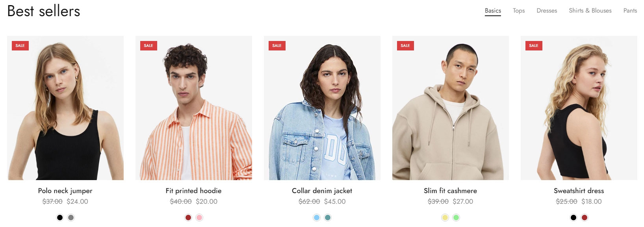The height and width of the screenshot is (227, 644).
Task: Choose red swatch for Sweatshirt dress
Action: (x=585, y=218)
